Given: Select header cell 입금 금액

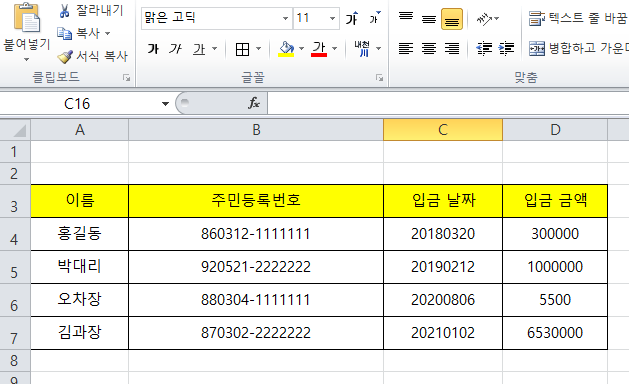Looking at the screenshot, I should (x=555, y=201).
